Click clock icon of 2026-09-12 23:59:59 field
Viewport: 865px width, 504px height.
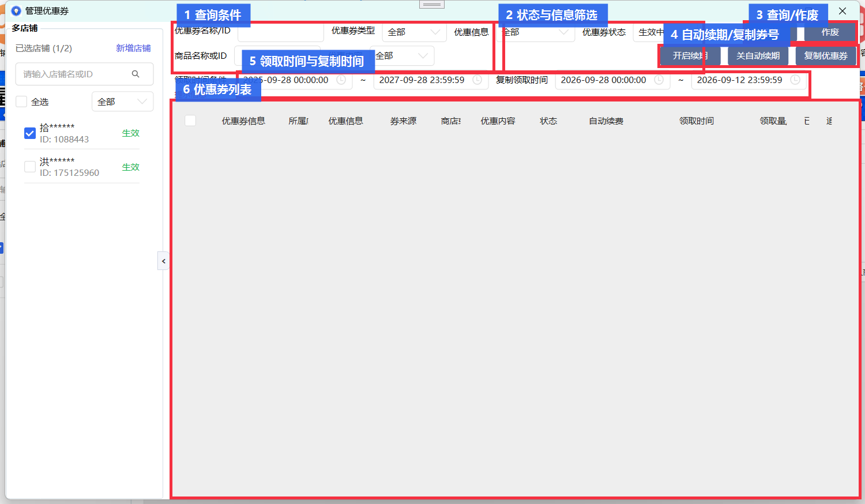(x=795, y=80)
